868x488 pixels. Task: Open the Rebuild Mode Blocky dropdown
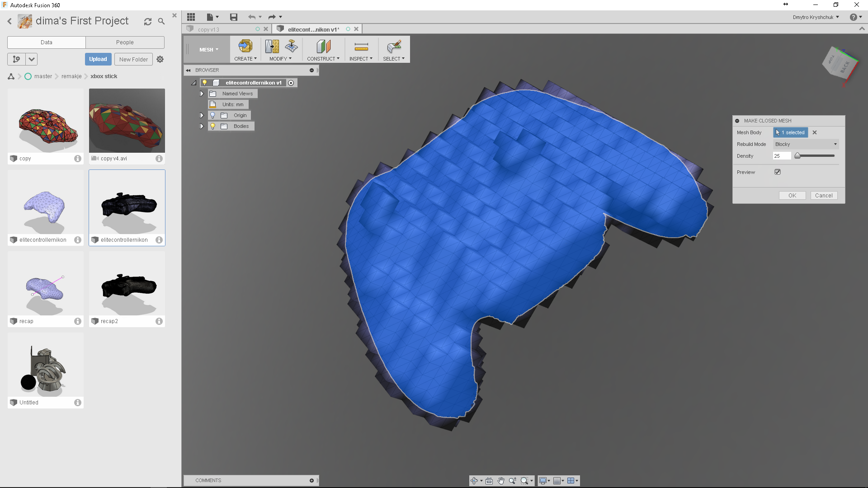click(x=806, y=144)
